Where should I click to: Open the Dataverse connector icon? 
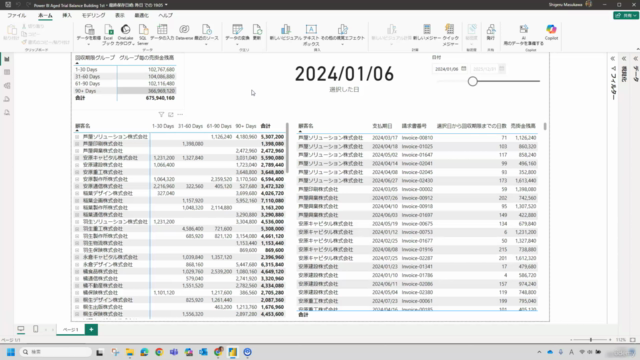coord(184,29)
